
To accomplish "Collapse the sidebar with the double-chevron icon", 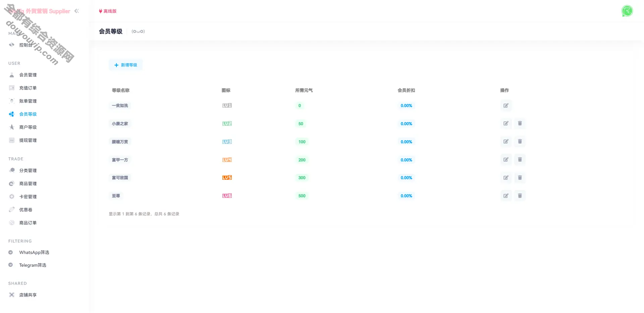I will pos(77,11).
